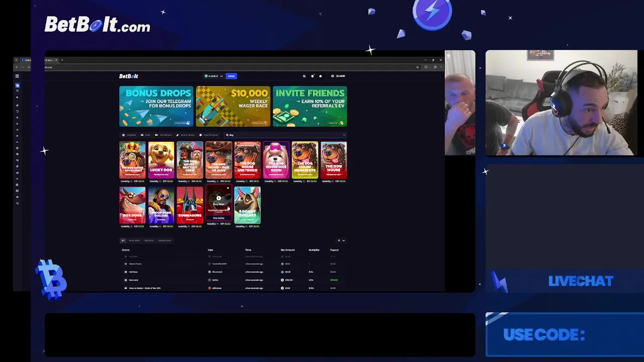Open the Baccarat bet row
The height and width of the screenshot is (362, 644).
click(233, 280)
